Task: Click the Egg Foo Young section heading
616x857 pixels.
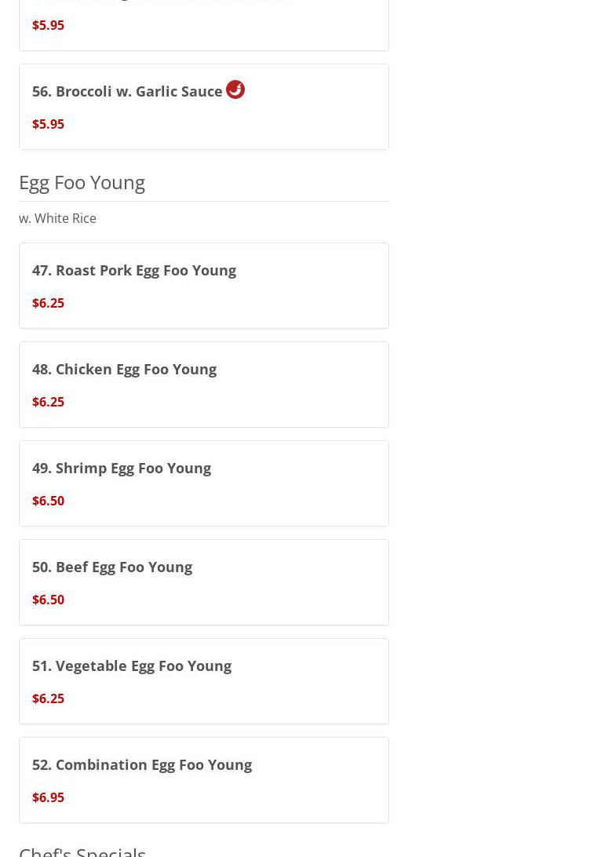Action: [x=82, y=182]
